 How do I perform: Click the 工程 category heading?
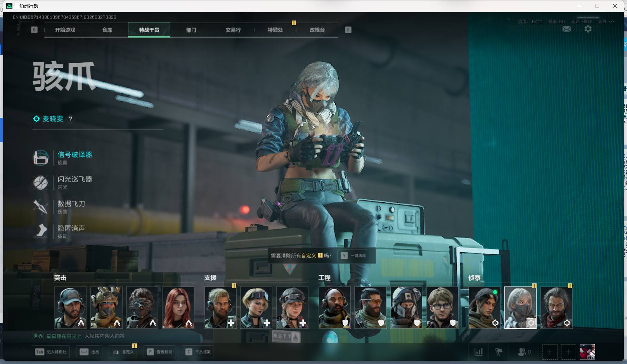pos(324,278)
